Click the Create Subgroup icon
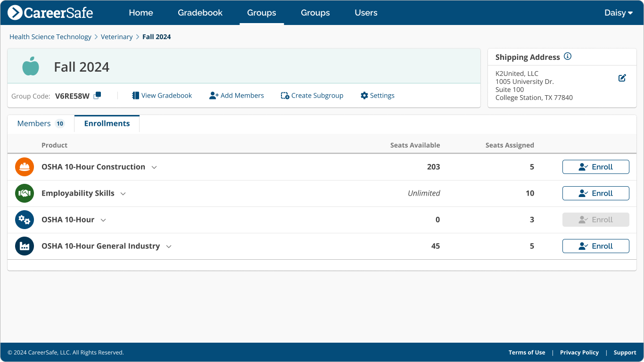 pyautogui.click(x=285, y=95)
